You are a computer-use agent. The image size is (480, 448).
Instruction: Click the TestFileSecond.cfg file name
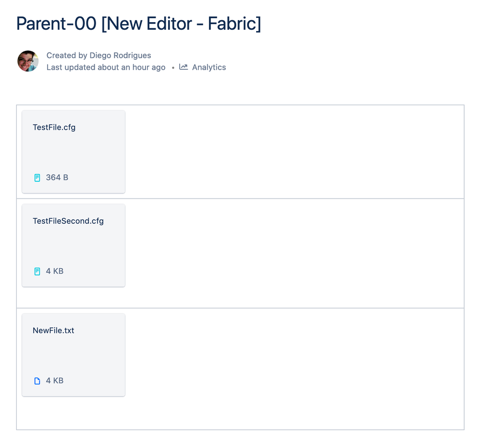coord(68,221)
